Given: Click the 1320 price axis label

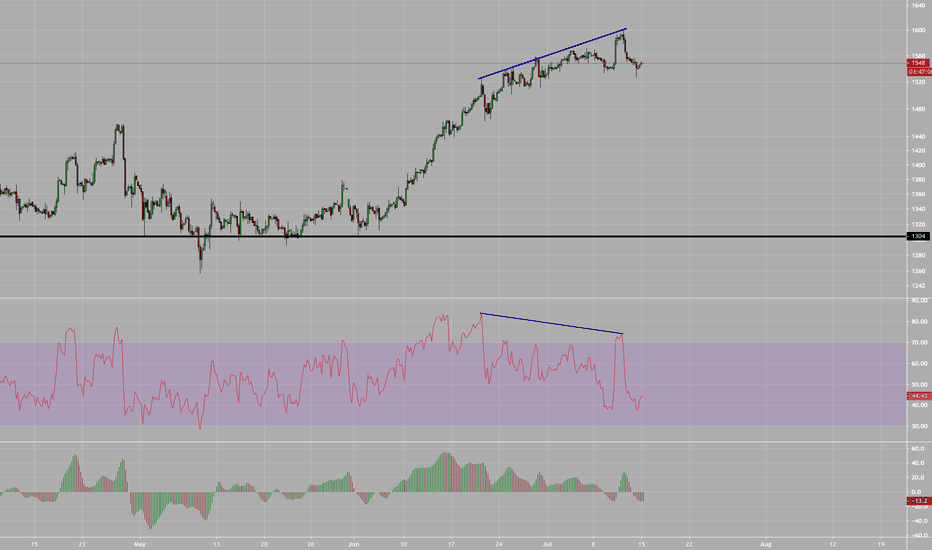Looking at the screenshot, I should pyautogui.click(x=918, y=225).
